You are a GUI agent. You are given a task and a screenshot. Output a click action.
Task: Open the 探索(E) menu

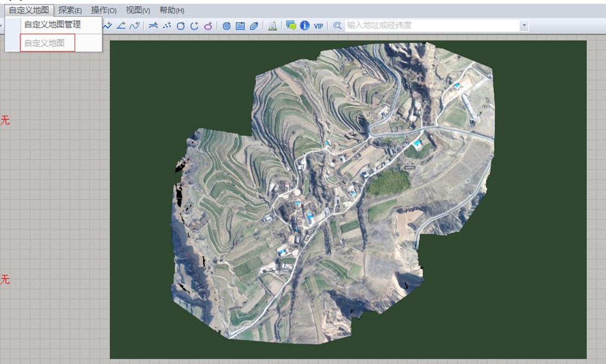(x=70, y=10)
